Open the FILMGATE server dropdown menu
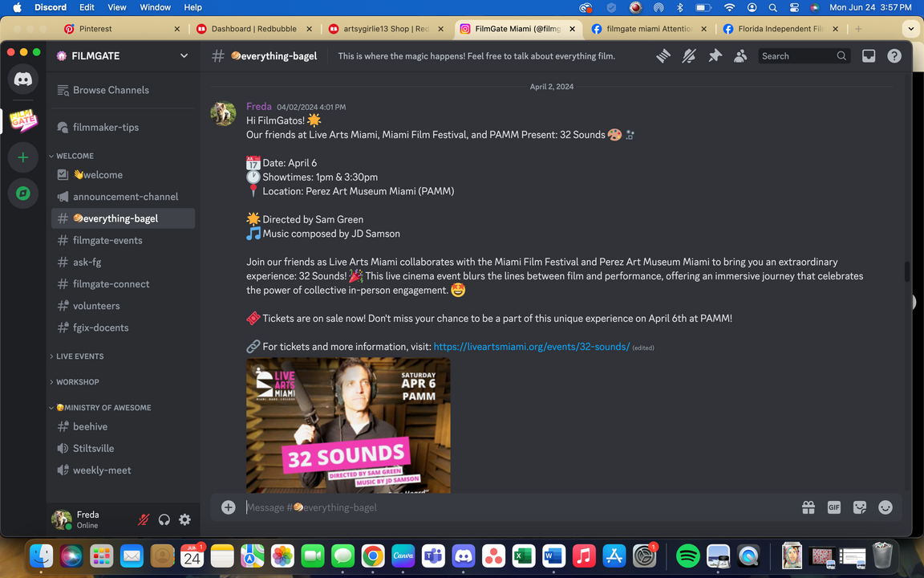The height and width of the screenshot is (578, 924). pyautogui.click(x=184, y=56)
